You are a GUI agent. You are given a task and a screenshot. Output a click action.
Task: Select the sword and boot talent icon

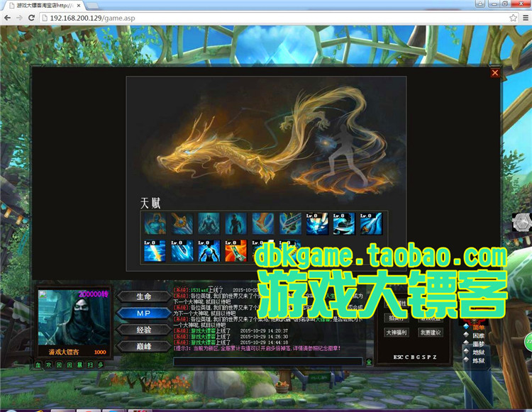point(290,223)
